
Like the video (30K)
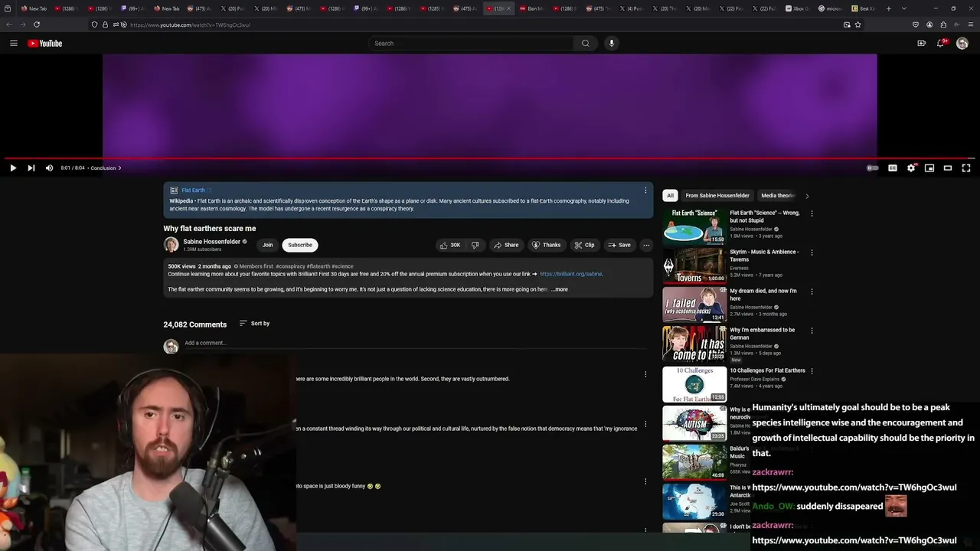tap(450, 245)
